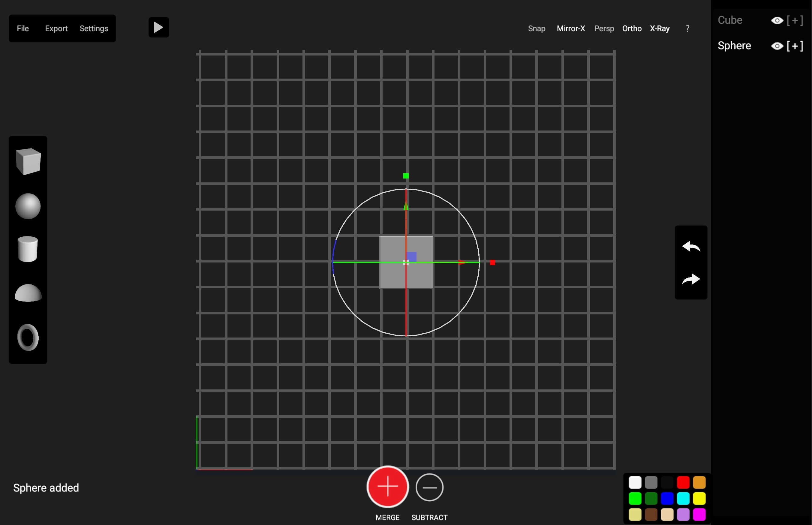
Task: Click the "Sphere added" status message
Action: (x=46, y=488)
